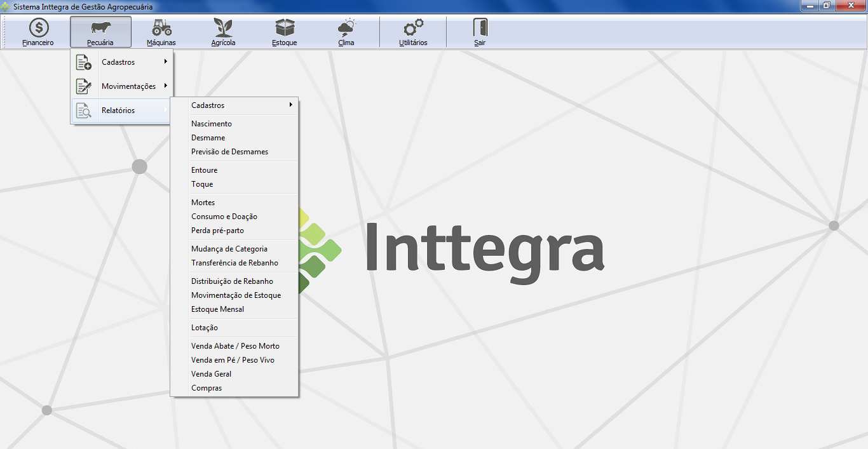The image size is (868, 449).
Task: Open the Estoque box icon
Action: click(x=285, y=27)
